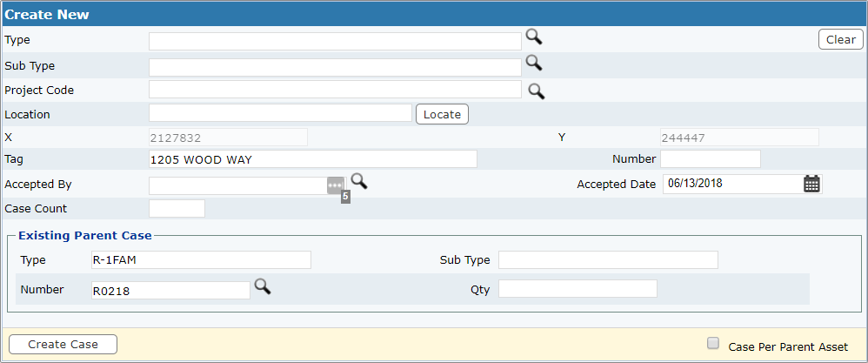Click the Accepted By search magnifier
This screenshot has width=868, height=363.
[x=359, y=181]
